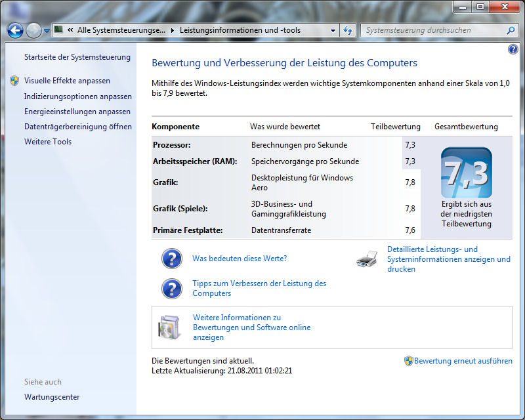Image resolution: width=525 pixels, height=420 pixels.
Task: Click the shield icon by 'Bewertung erneut ausführen'
Action: click(408, 361)
